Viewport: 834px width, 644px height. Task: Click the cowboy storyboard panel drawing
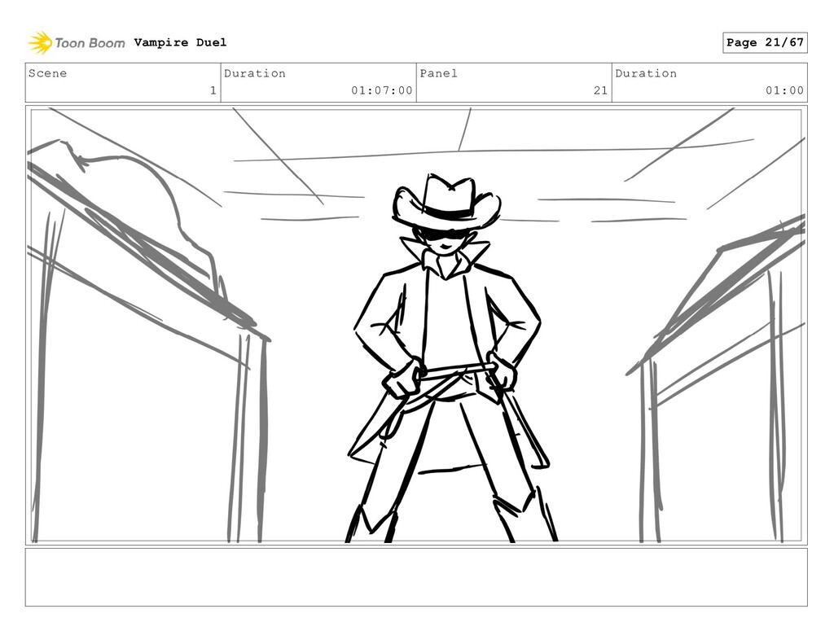[416, 326]
